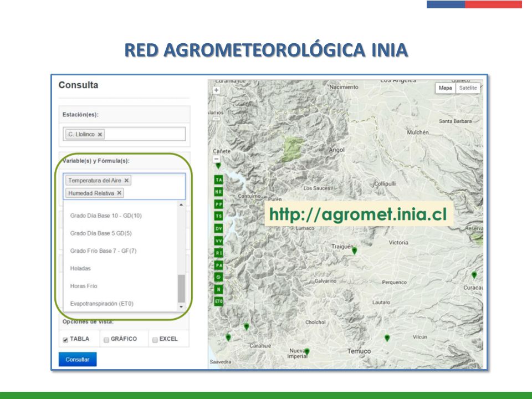Screen dimensions: 532x399
Task: Show the DV layer on the map
Action: pos(218,228)
